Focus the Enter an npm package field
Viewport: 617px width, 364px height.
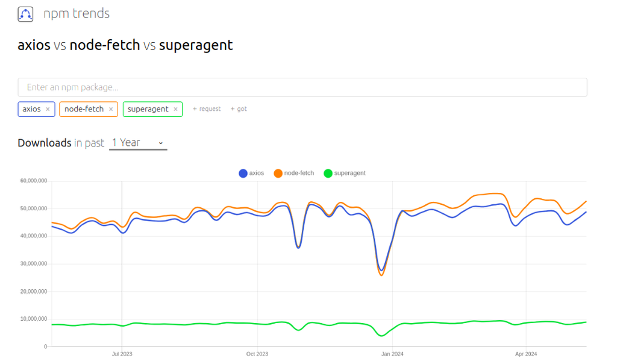(x=302, y=87)
